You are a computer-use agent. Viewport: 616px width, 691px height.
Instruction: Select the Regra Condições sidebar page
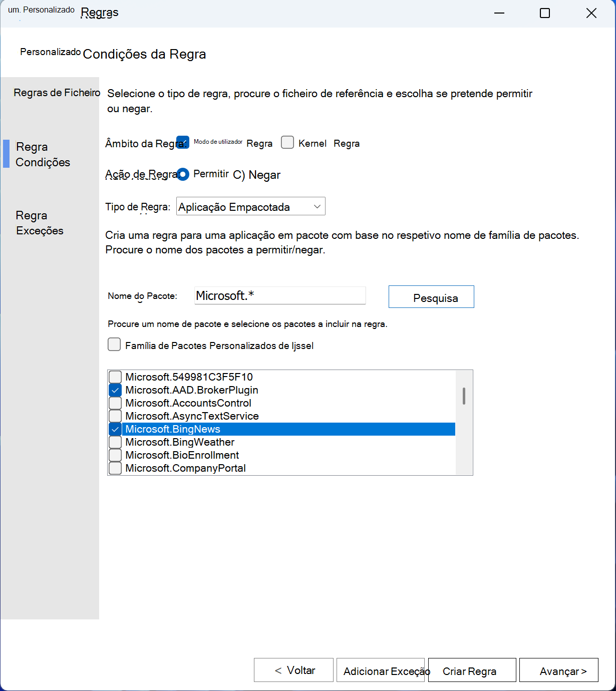point(43,154)
